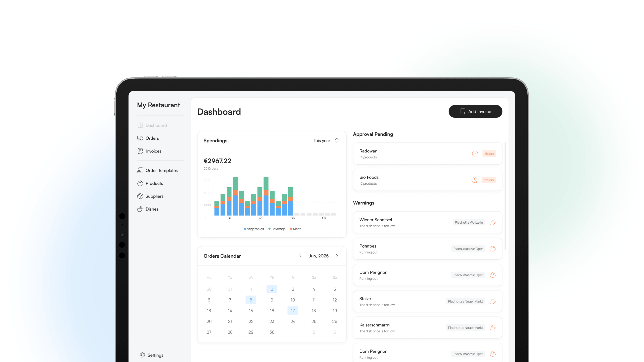The height and width of the screenshot is (362, 644).
Task: Open the Suppliers section
Action: (150, 196)
